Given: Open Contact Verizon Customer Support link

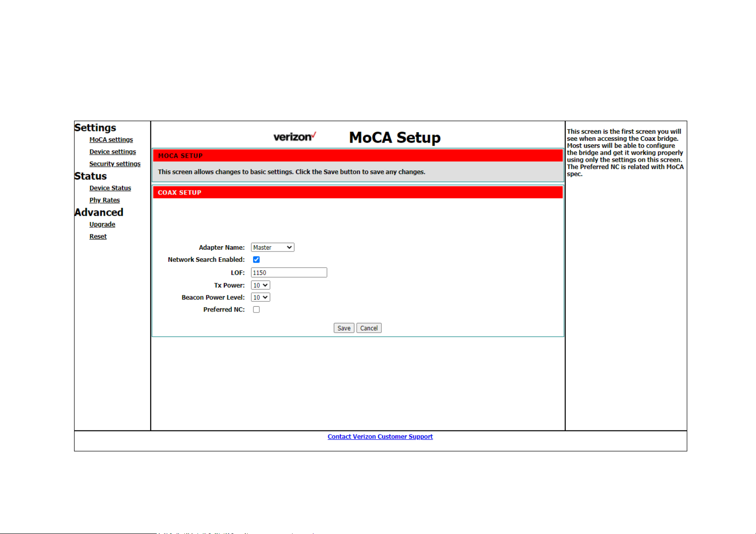Looking at the screenshot, I should pyautogui.click(x=380, y=437).
